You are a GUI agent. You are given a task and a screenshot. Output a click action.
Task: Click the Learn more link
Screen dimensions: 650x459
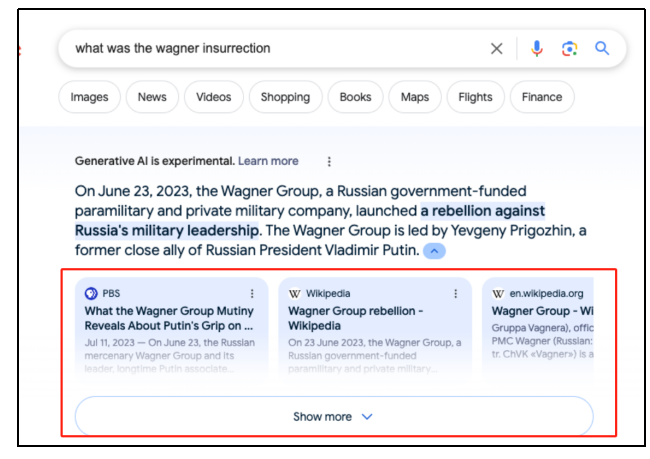tap(268, 161)
